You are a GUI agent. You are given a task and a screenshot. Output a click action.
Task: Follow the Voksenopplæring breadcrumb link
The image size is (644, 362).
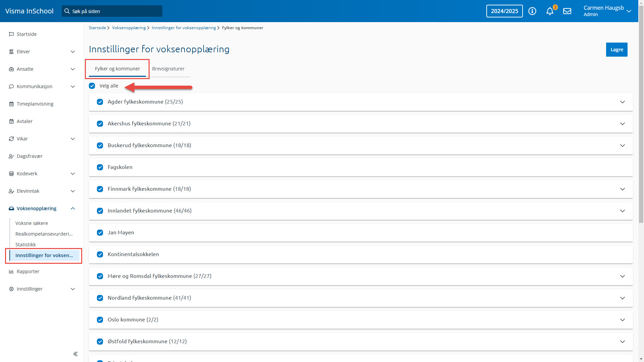coord(129,28)
